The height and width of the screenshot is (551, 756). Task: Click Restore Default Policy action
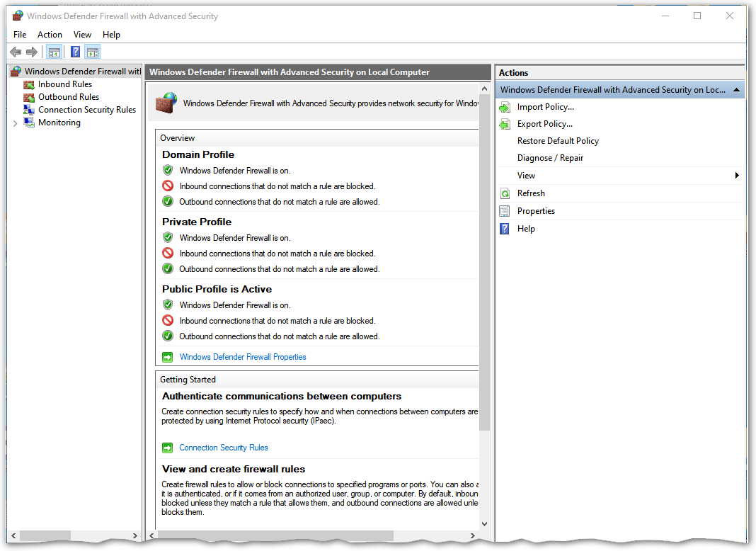click(x=559, y=141)
